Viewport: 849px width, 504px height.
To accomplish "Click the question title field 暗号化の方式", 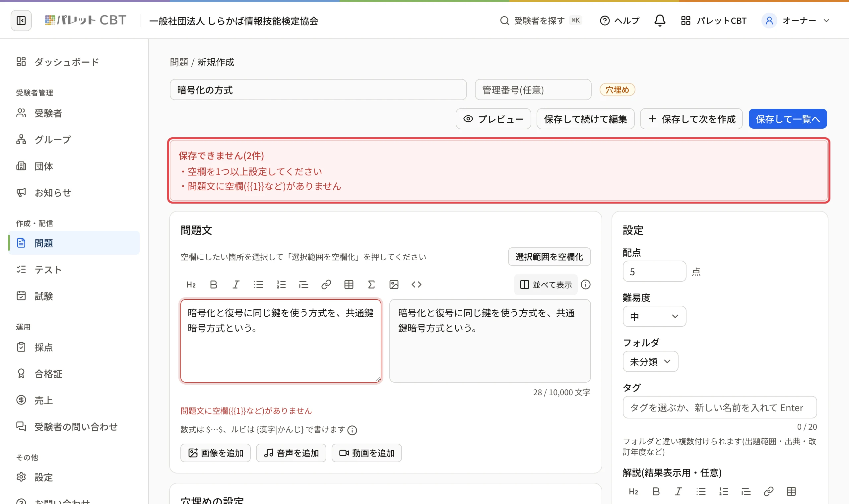I will tap(318, 90).
